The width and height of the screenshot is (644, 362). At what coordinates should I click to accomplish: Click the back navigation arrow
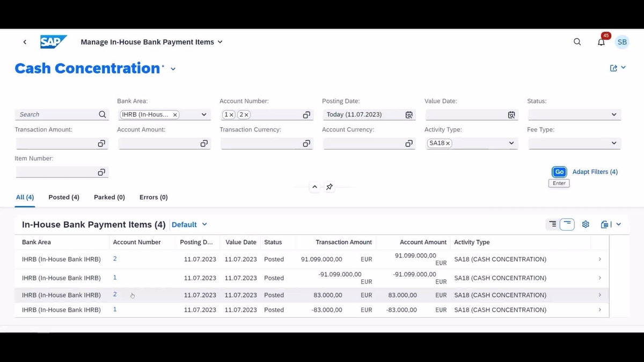(x=25, y=41)
